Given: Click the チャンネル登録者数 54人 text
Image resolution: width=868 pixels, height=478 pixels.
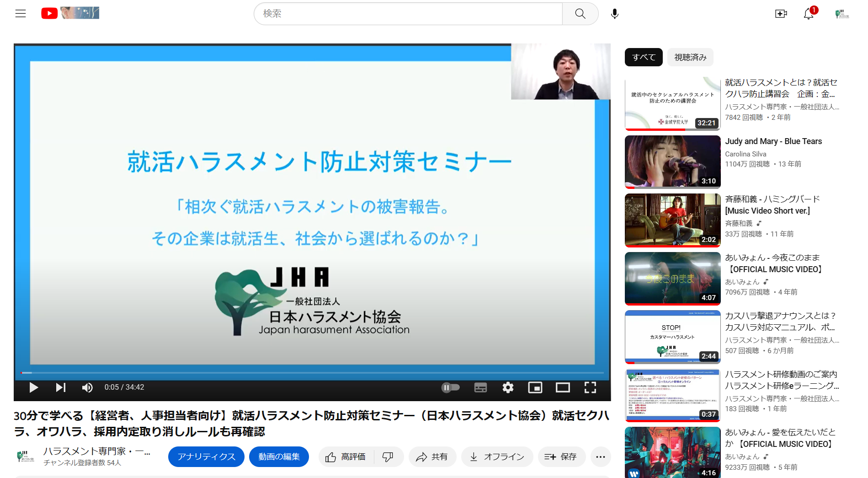Looking at the screenshot, I should (82, 463).
